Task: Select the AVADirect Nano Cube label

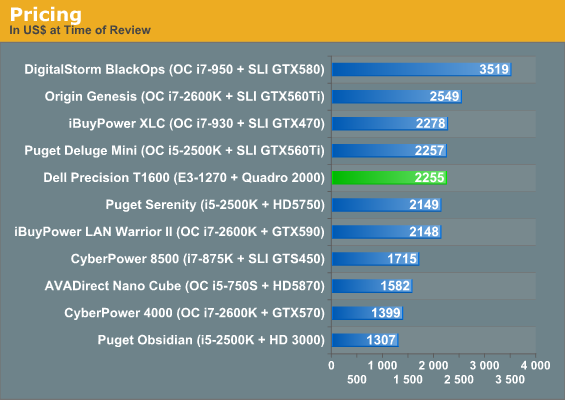Action: click(x=184, y=286)
